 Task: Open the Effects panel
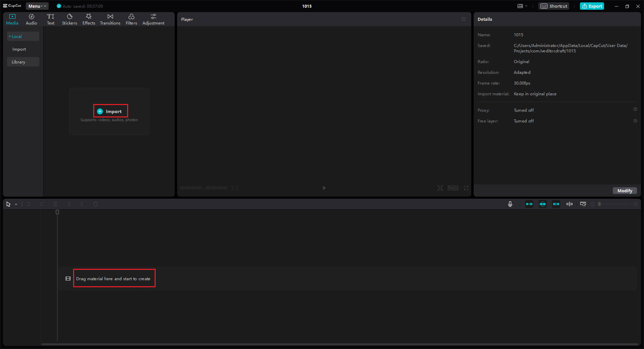point(89,19)
